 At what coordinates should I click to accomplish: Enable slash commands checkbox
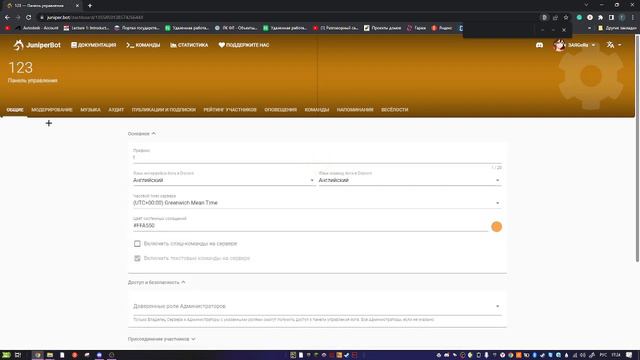click(x=137, y=244)
